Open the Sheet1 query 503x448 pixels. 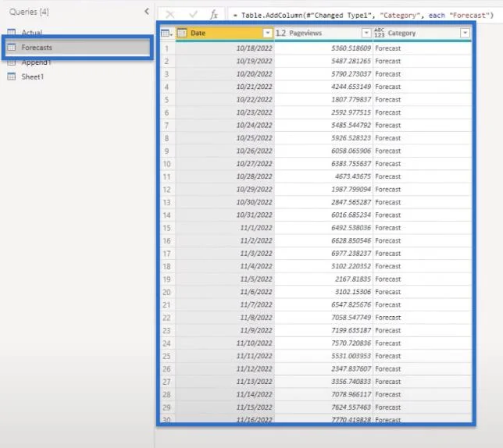32,76
